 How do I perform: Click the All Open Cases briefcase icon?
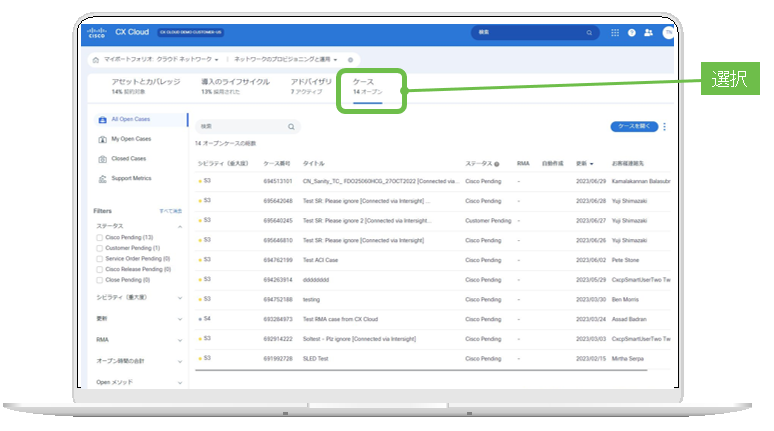(102, 119)
